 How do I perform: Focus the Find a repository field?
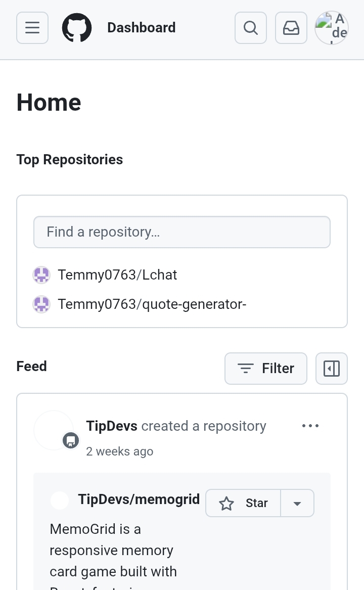(x=182, y=232)
